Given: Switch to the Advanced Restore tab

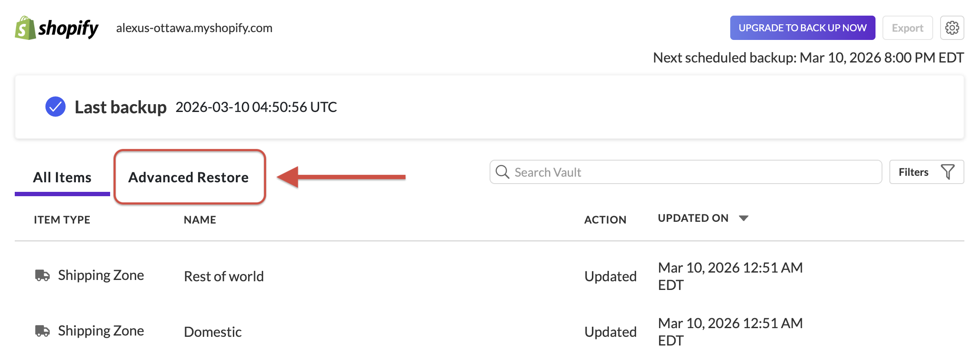Looking at the screenshot, I should tap(189, 177).
